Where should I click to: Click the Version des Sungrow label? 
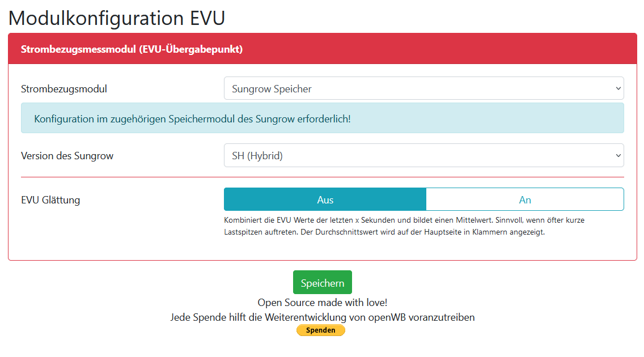[x=67, y=156]
